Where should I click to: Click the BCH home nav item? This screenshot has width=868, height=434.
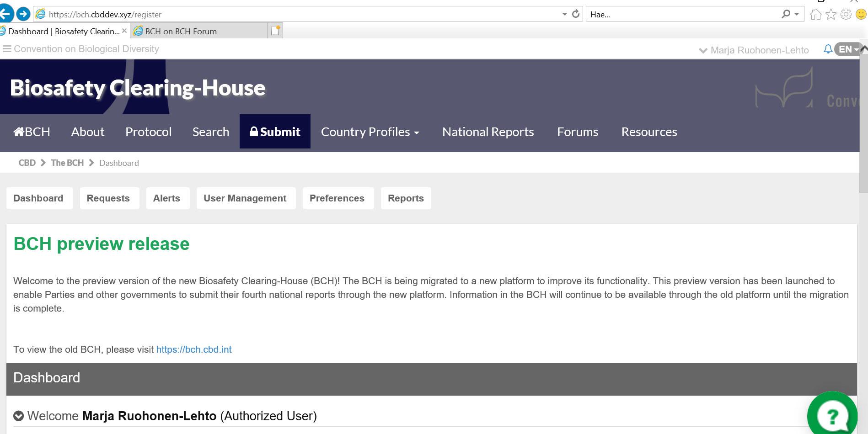point(32,132)
